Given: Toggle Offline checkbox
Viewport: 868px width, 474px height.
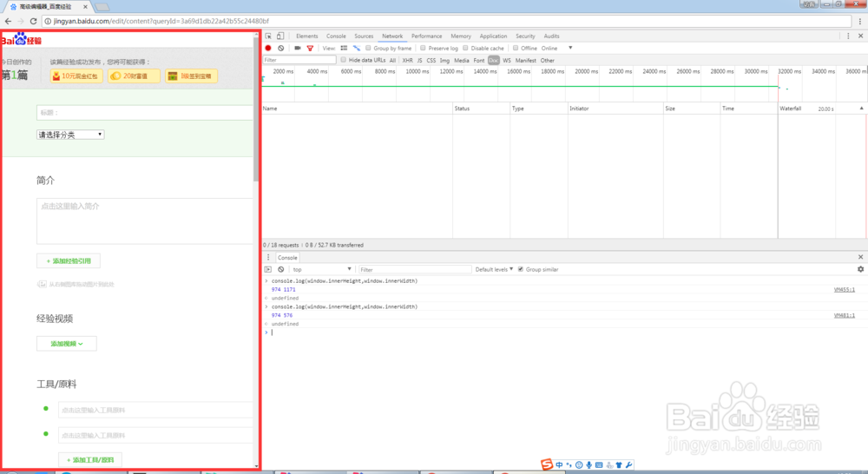Looking at the screenshot, I should [x=516, y=48].
